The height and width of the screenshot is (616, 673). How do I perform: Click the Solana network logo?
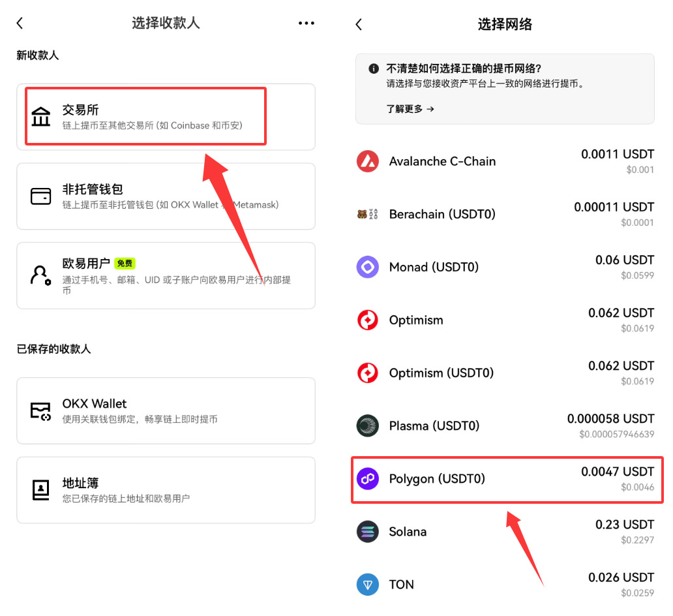[368, 531]
